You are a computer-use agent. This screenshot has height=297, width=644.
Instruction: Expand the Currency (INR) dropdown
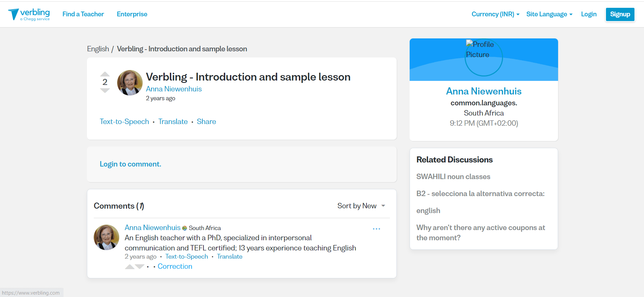(495, 14)
